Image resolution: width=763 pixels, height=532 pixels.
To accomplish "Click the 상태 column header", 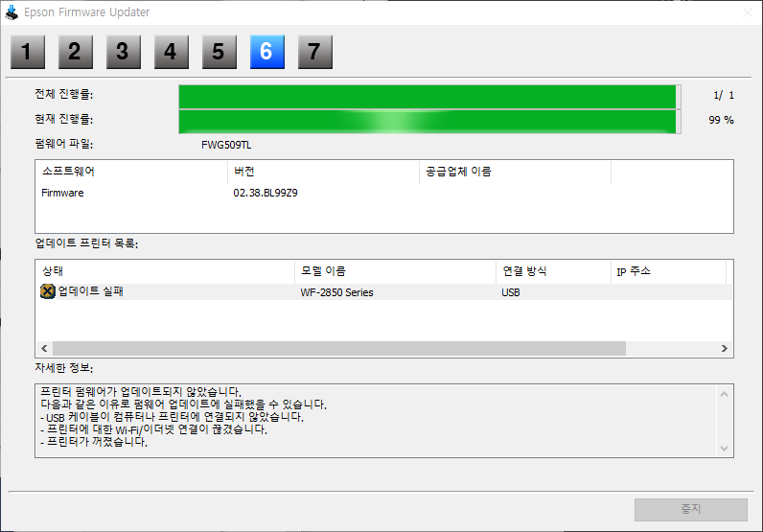I will pyautogui.click(x=165, y=271).
